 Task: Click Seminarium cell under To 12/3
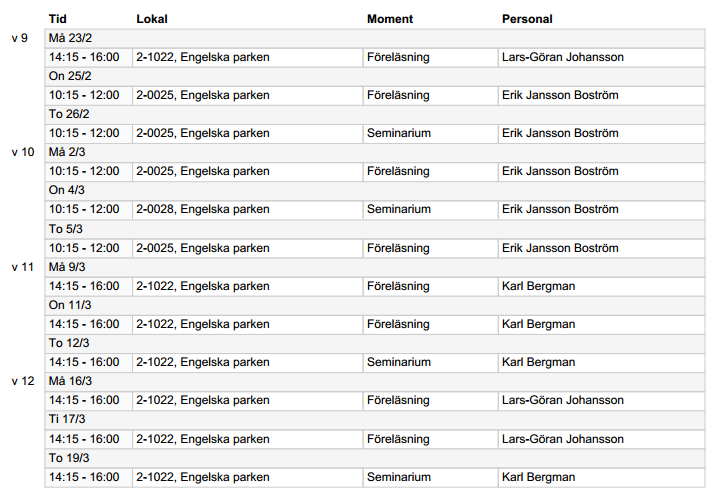(x=430, y=362)
